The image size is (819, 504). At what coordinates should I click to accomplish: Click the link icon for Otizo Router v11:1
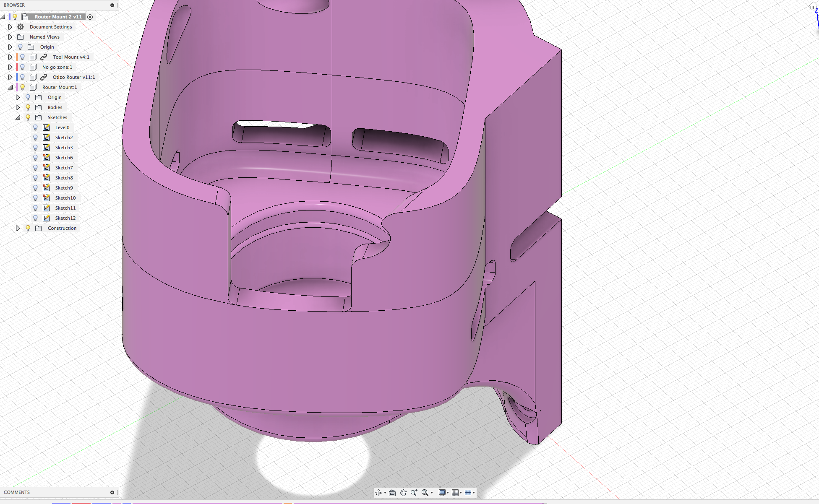(44, 77)
